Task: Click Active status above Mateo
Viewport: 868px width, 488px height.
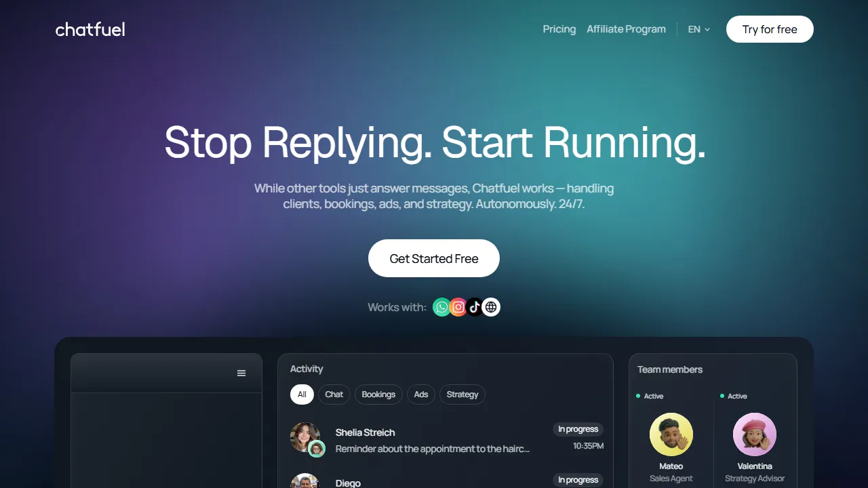Action: [650, 396]
